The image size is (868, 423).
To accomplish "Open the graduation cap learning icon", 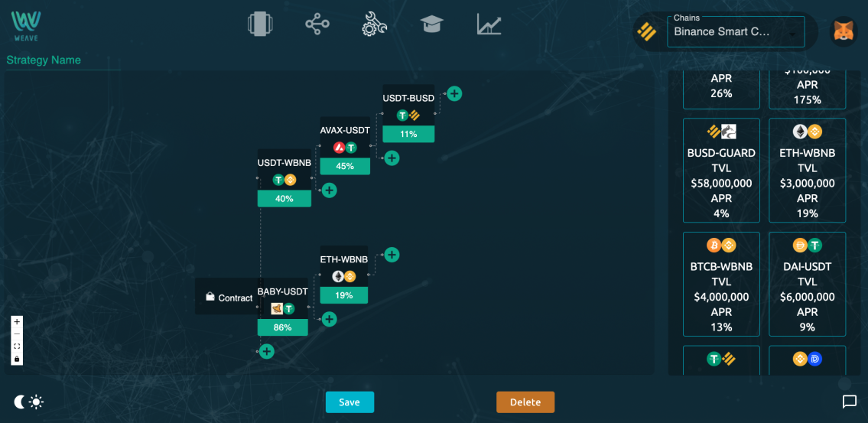I will 432,24.
